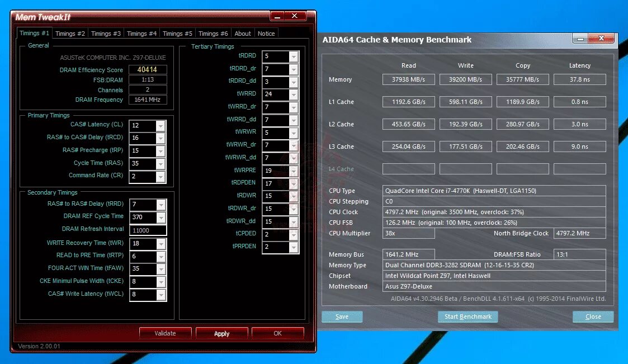Click the Motherboard field Asus Z97-Deluxe
The width and height of the screenshot is (628, 364).
pyautogui.click(x=494, y=286)
